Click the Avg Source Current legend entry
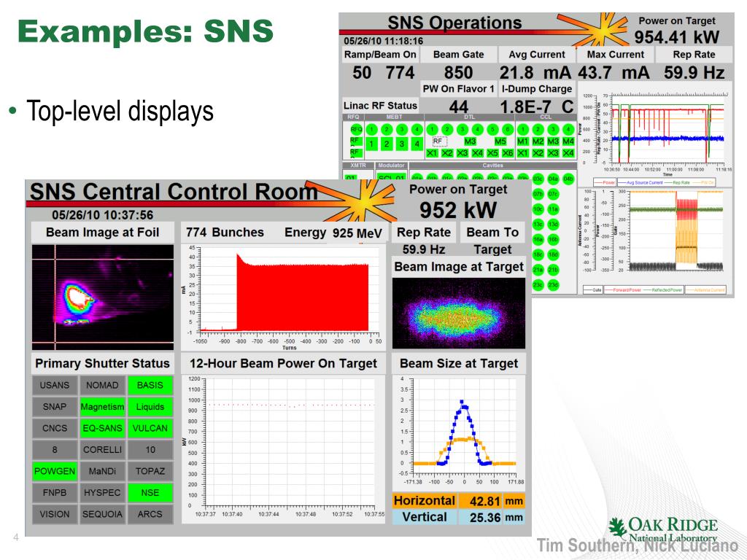 640,182
